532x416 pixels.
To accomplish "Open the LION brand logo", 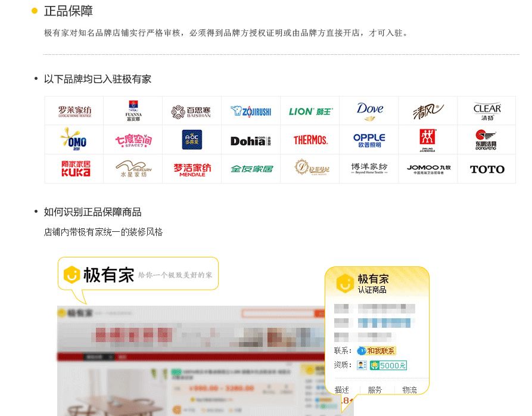I will click(x=310, y=111).
